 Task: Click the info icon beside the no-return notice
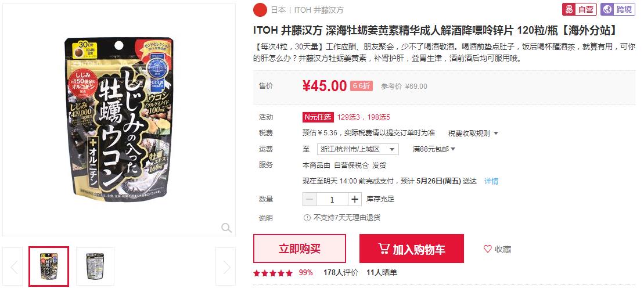(307, 218)
